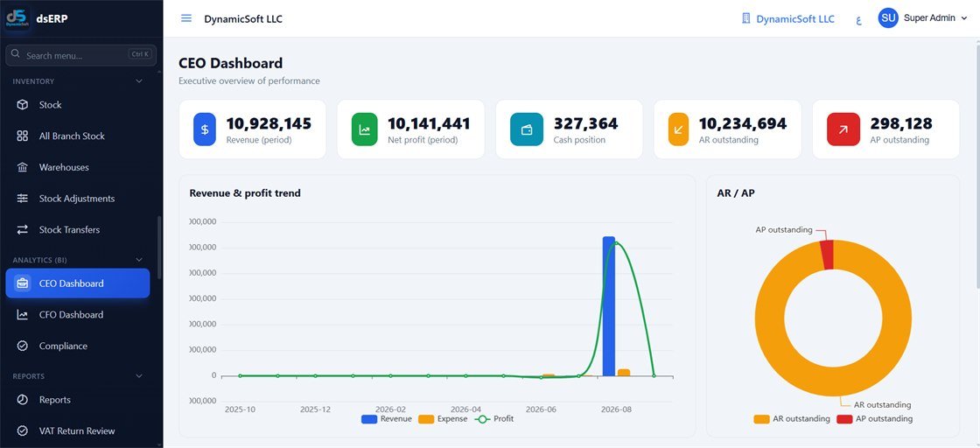Click the red AP outstanding donut slice
The image size is (980, 448).
pos(827,255)
